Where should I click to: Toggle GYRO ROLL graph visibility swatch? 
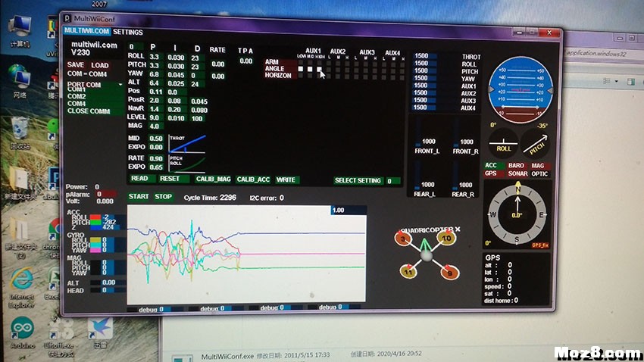(95, 239)
